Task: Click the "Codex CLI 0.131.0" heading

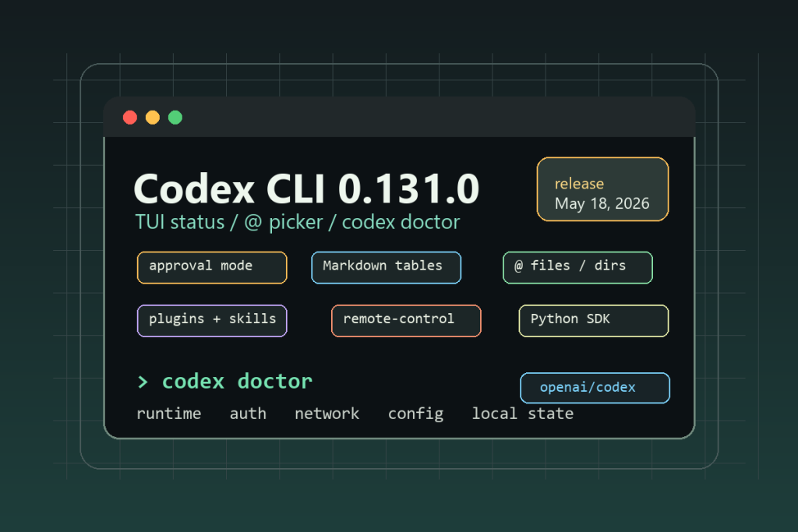Action: (x=306, y=188)
